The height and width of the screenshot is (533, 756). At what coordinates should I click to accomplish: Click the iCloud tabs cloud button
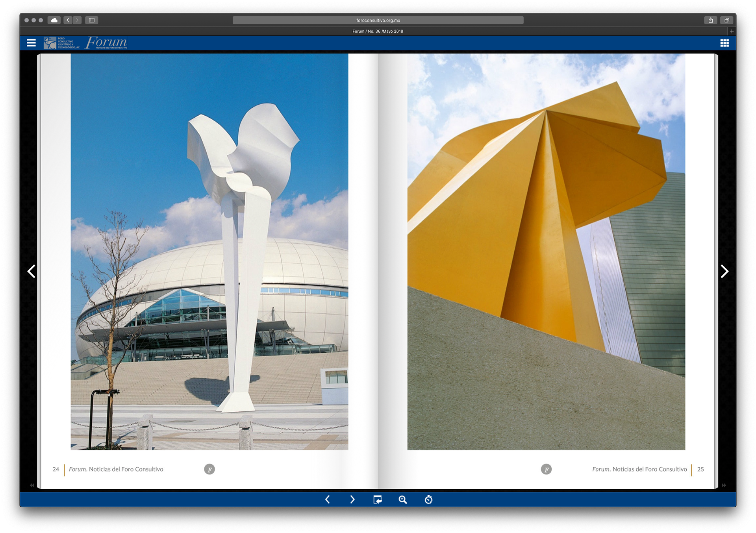[x=54, y=20]
